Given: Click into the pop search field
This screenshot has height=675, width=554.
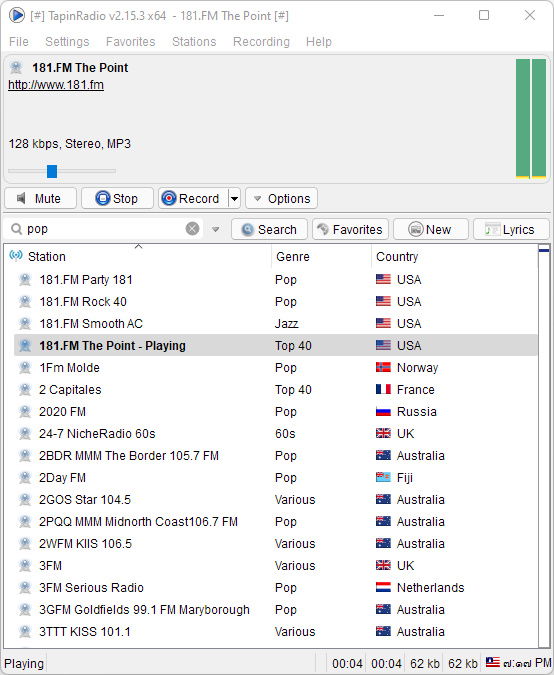Looking at the screenshot, I should (x=103, y=229).
